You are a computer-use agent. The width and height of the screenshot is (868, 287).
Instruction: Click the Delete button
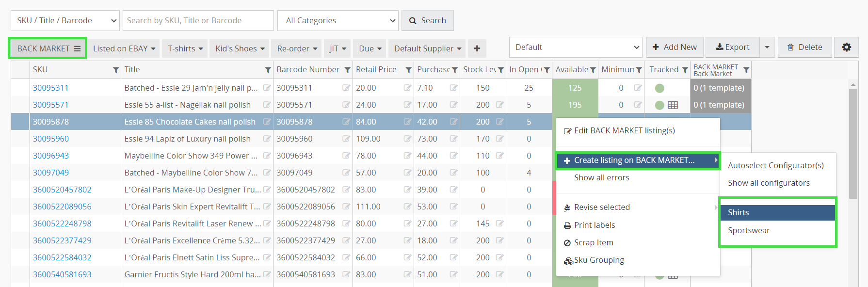(804, 47)
